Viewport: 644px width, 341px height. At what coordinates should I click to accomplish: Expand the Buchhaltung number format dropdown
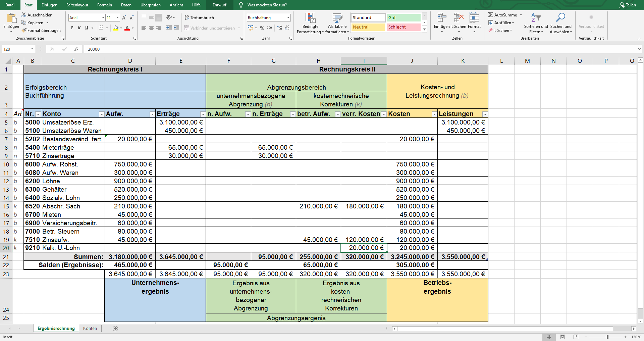point(288,18)
